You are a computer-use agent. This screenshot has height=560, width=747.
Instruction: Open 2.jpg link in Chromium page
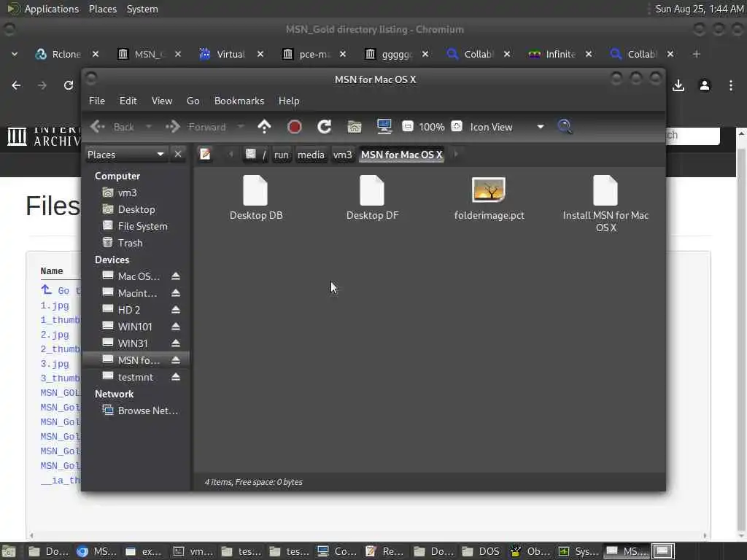[54, 335]
